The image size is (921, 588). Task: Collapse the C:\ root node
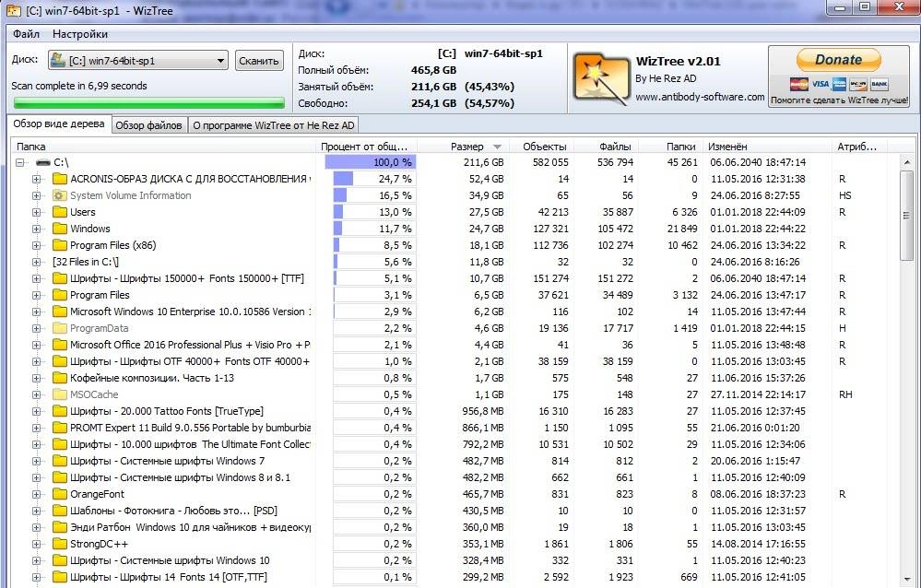coord(20,162)
